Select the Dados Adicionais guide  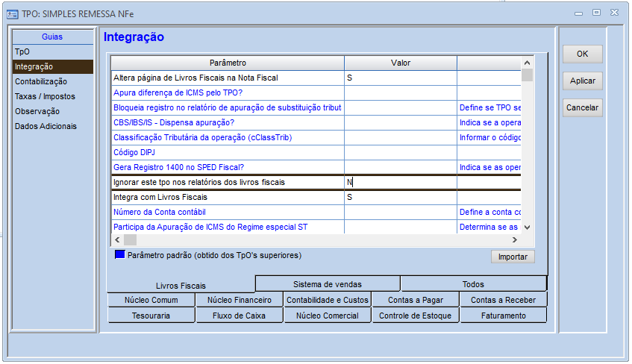pyautogui.click(x=46, y=126)
